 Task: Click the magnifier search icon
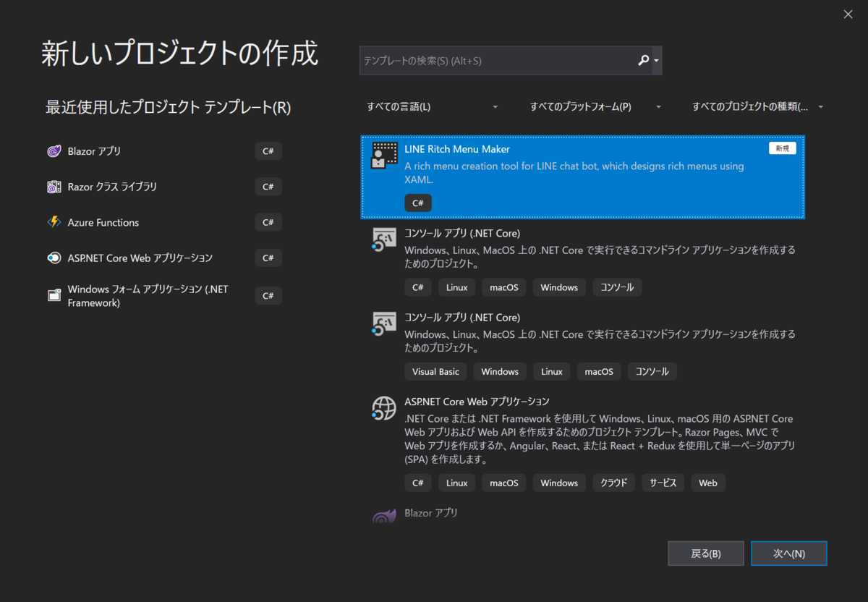pos(643,61)
